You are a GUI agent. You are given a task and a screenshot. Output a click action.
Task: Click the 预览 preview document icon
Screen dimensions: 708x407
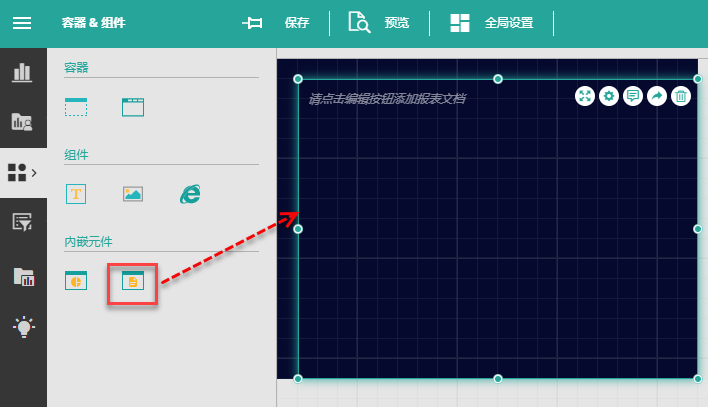359,22
